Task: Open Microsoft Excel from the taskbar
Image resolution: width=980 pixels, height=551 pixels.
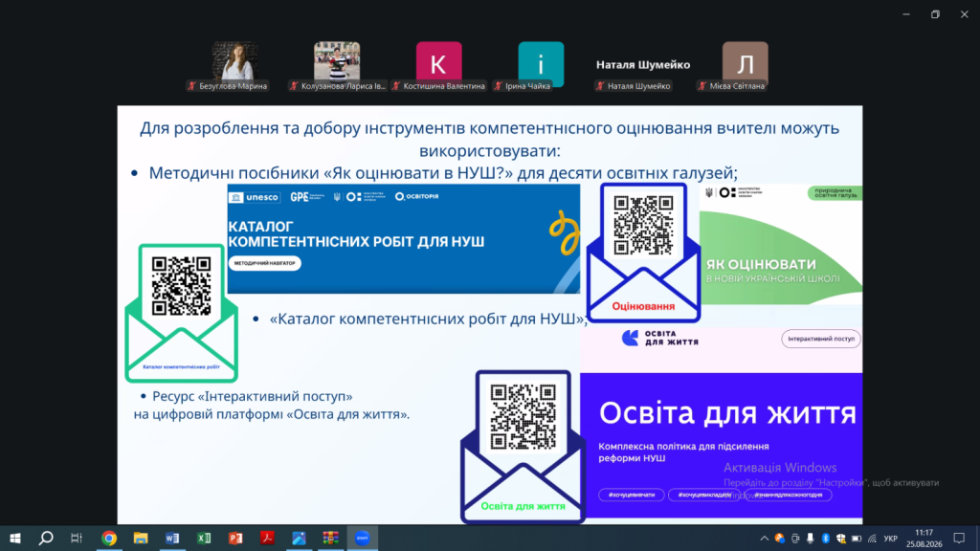Action: pyautogui.click(x=204, y=538)
